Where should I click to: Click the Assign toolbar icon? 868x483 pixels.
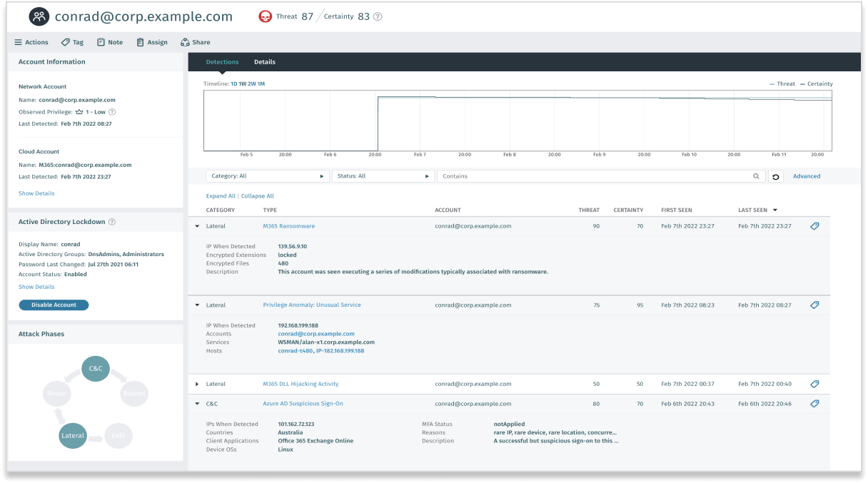coord(139,42)
